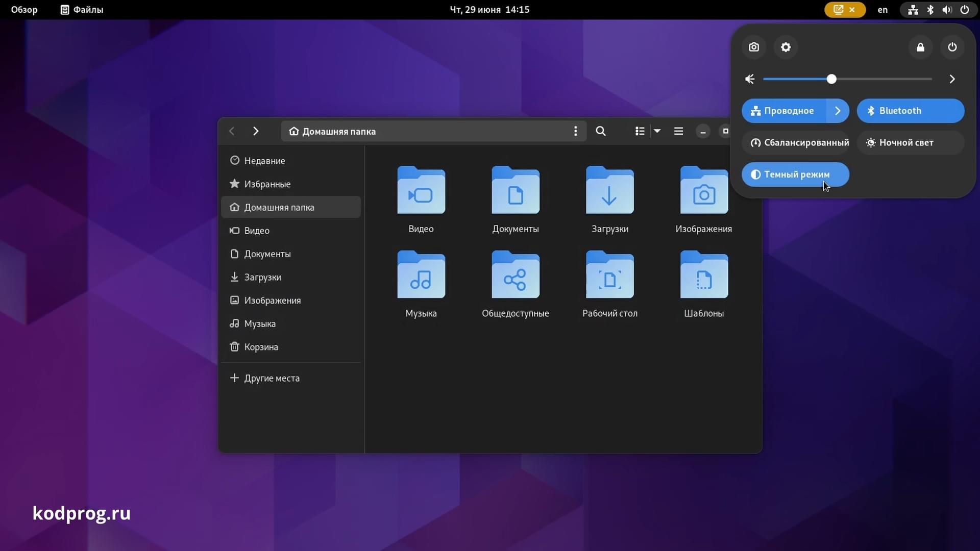Open the Музыка folder icon
The width and height of the screenshot is (980, 551).
coord(421,274)
